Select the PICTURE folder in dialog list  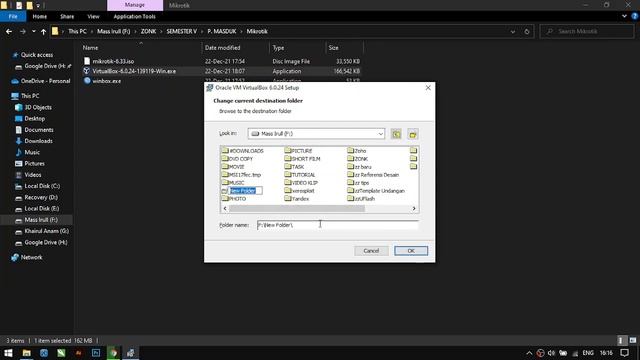pyautogui.click(x=298, y=151)
